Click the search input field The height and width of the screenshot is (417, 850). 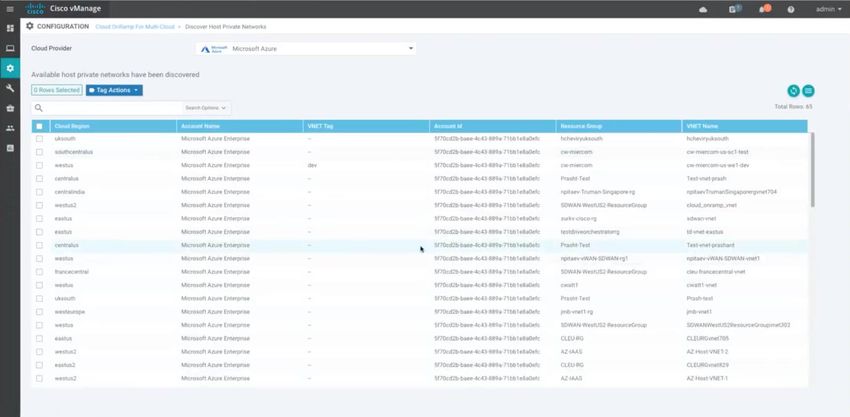coord(114,108)
